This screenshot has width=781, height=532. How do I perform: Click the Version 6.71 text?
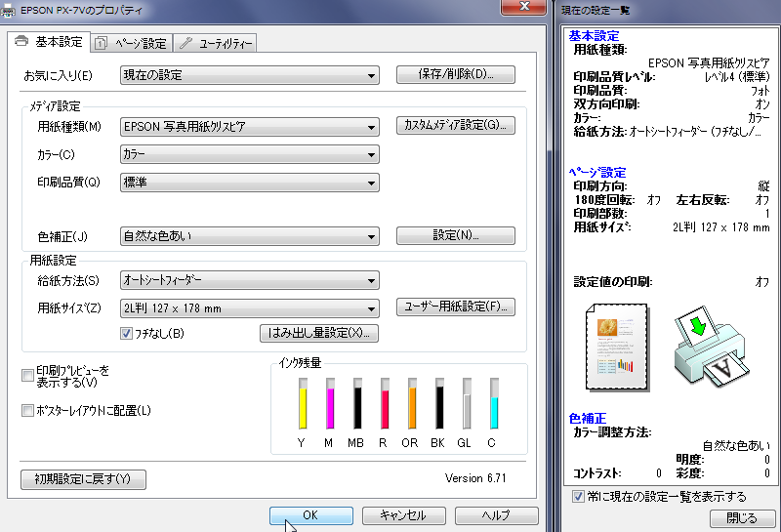(x=475, y=478)
